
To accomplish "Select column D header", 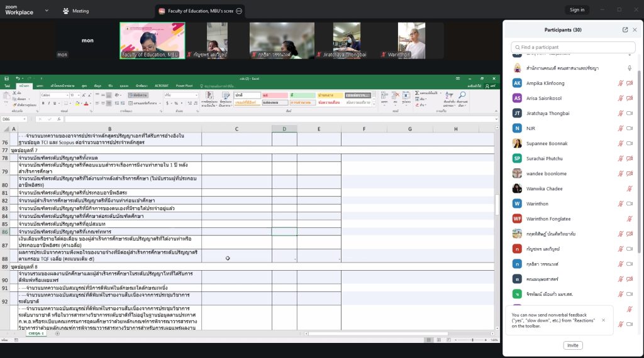I will pos(284,129).
